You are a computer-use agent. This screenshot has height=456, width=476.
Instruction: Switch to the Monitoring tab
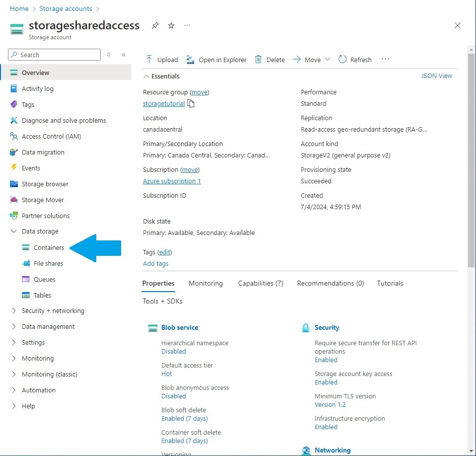(205, 284)
